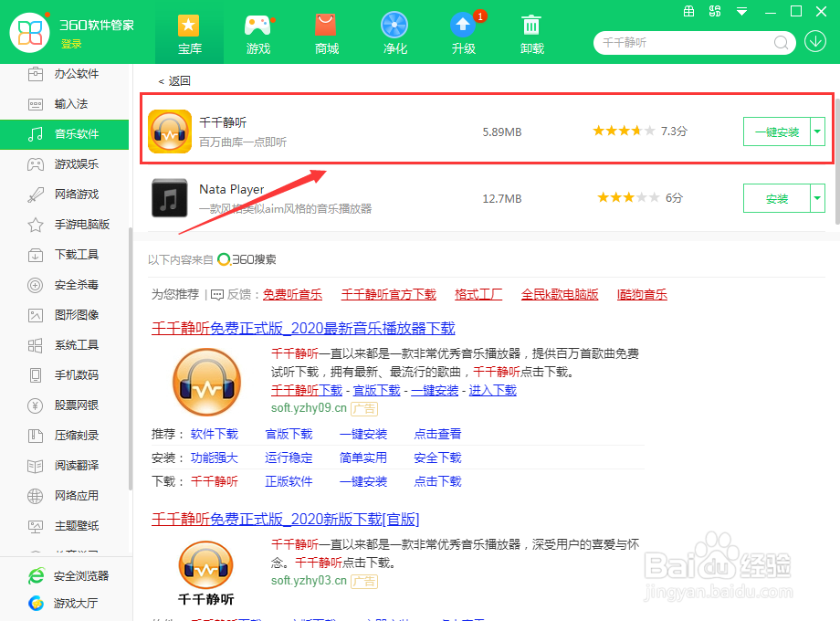The image size is (840, 621).
Task: Switch to the 净化 tab
Action: click(x=394, y=35)
